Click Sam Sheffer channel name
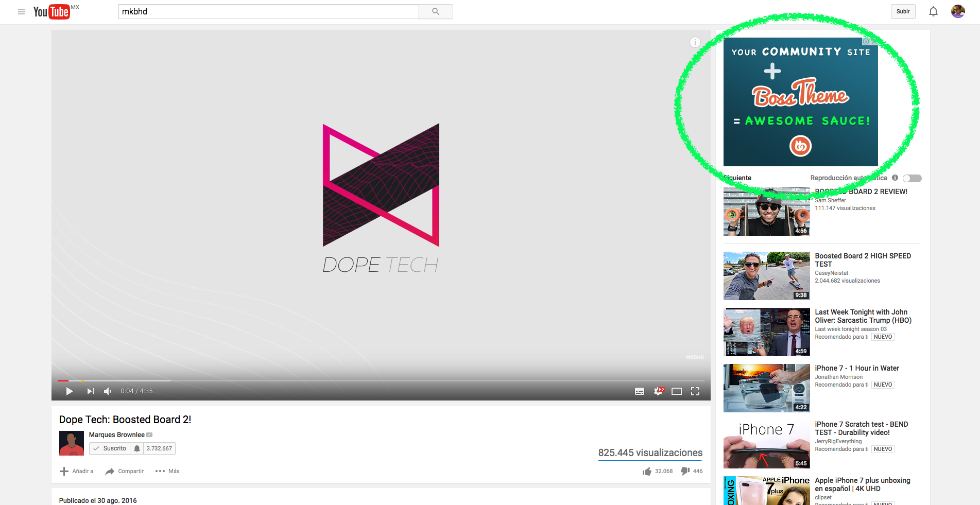980x505 pixels. (830, 201)
